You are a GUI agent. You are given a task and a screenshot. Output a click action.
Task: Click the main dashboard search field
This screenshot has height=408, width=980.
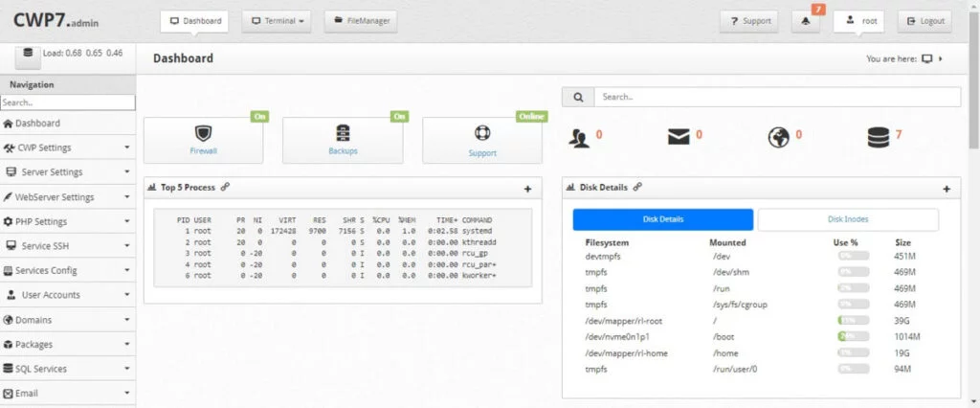(x=777, y=97)
